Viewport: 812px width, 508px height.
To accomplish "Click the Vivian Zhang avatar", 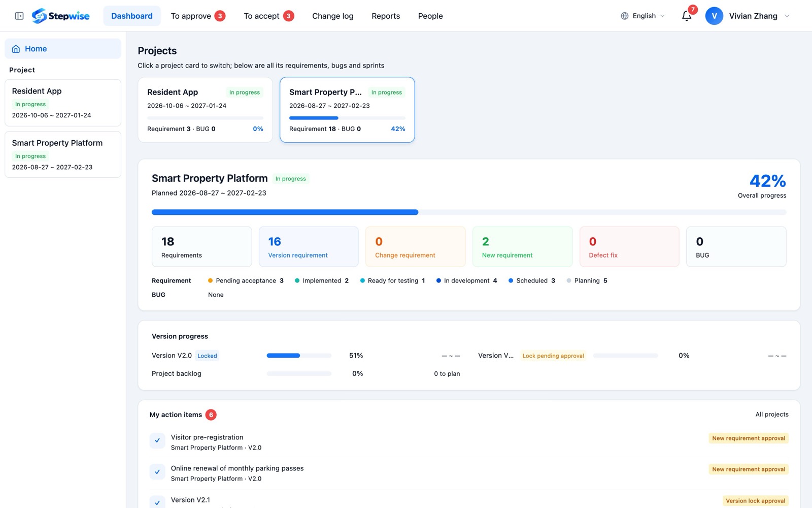I will (x=714, y=16).
